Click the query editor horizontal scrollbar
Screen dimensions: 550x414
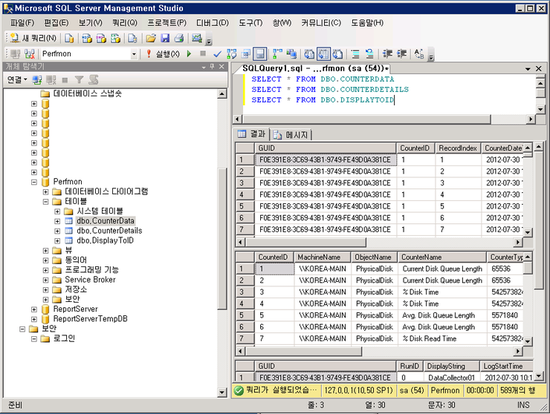[367, 119]
